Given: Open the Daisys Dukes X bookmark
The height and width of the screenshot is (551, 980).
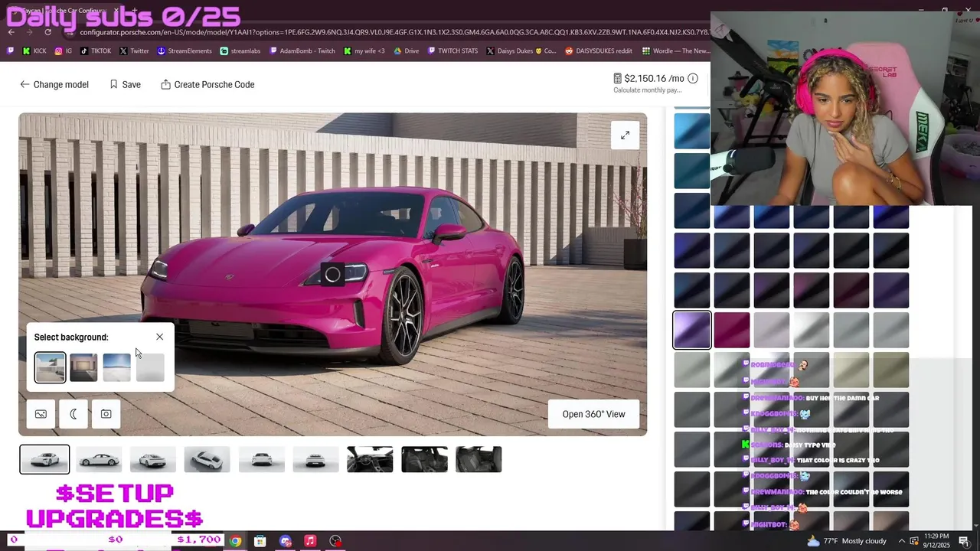Looking at the screenshot, I should (x=521, y=51).
